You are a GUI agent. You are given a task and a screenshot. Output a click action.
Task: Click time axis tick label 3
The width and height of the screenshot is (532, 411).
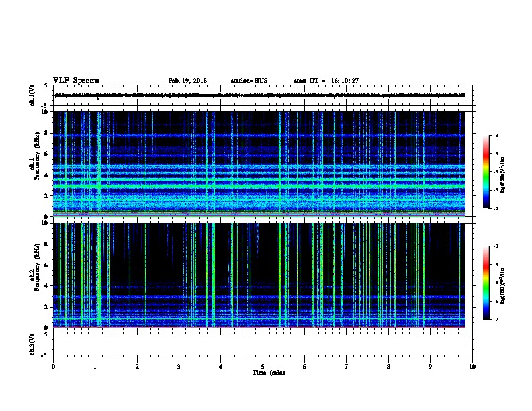179,367
